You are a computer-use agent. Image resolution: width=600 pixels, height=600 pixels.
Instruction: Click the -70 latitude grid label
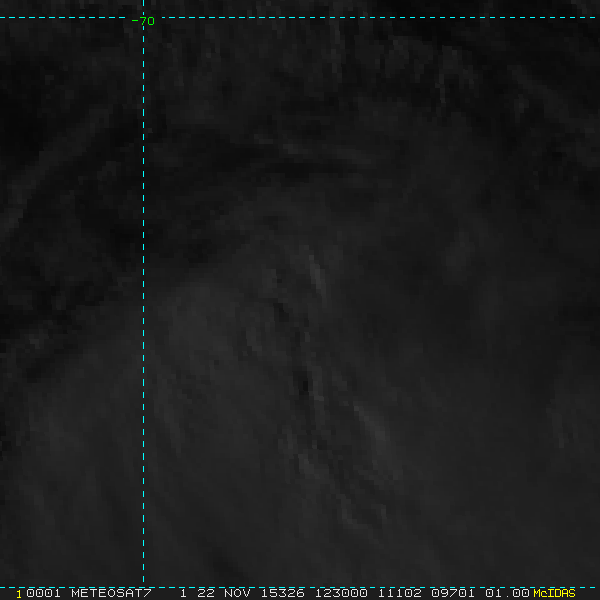[x=143, y=21]
